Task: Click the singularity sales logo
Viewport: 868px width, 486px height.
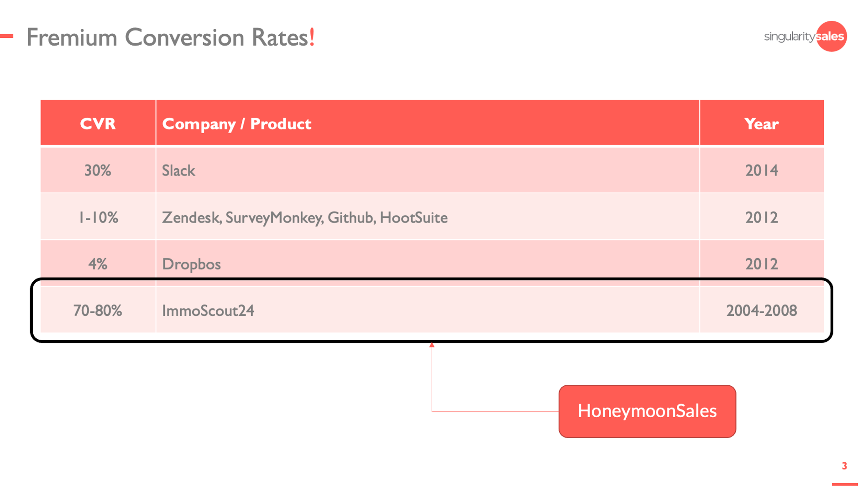Action: [x=804, y=36]
